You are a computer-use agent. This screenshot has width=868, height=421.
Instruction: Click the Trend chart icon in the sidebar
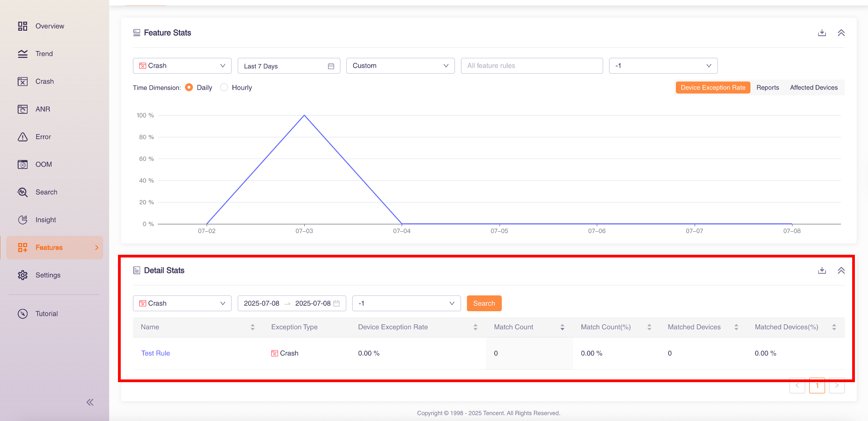click(x=23, y=54)
